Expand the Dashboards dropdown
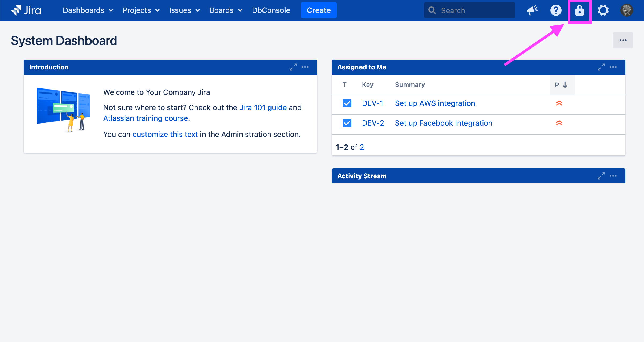 (x=88, y=10)
